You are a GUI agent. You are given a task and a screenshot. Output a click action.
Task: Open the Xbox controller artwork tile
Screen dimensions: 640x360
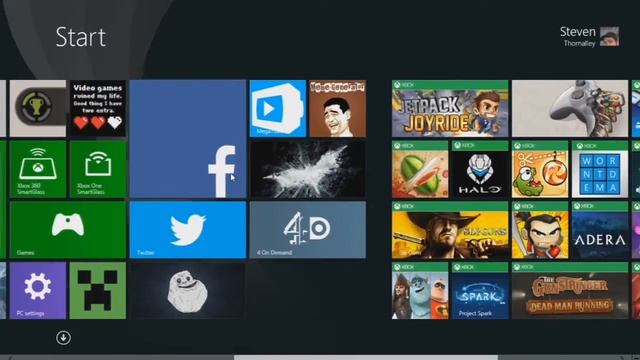pos(570,109)
